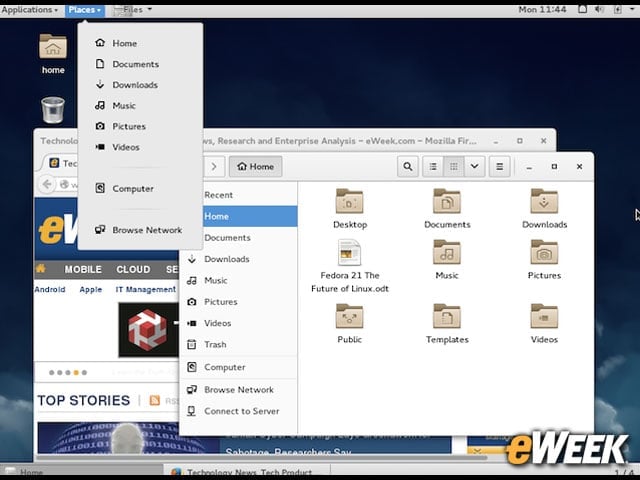640x480 pixels.
Task: Open the search icon in Files toolbar
Action: [407, 167]
